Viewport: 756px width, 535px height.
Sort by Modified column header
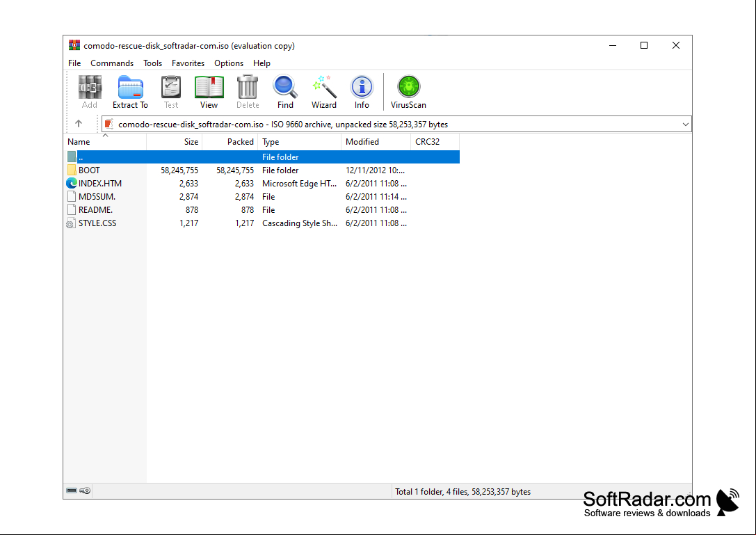point(376,142)
